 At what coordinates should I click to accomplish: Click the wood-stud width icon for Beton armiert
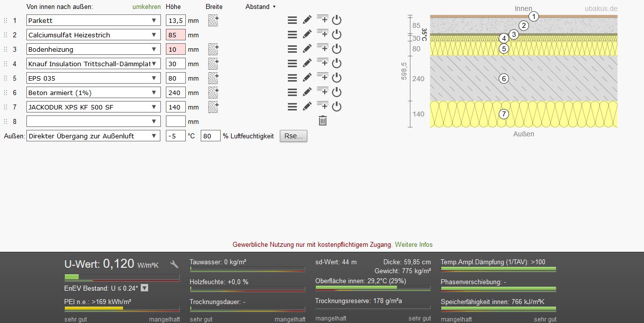pos(213,93)
